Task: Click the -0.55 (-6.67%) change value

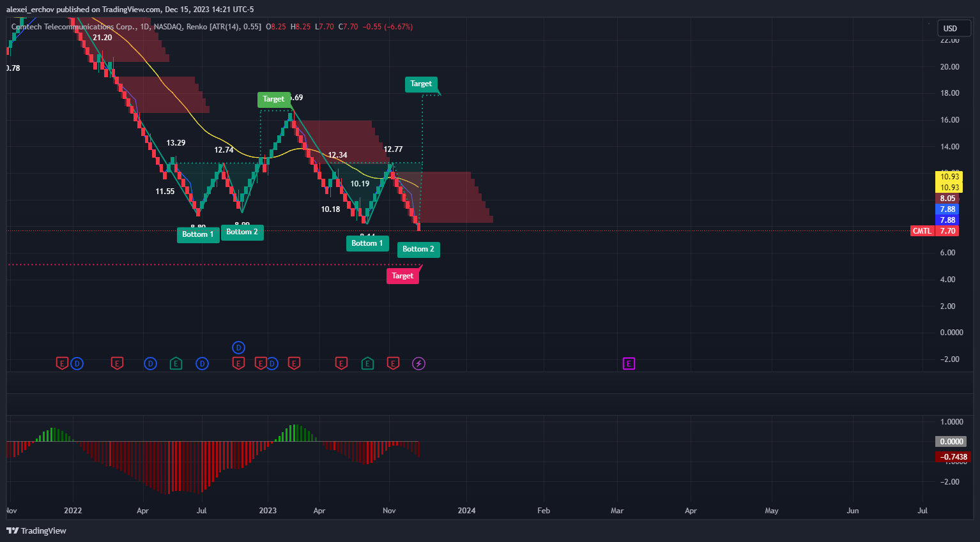Action: click(388, 27)
